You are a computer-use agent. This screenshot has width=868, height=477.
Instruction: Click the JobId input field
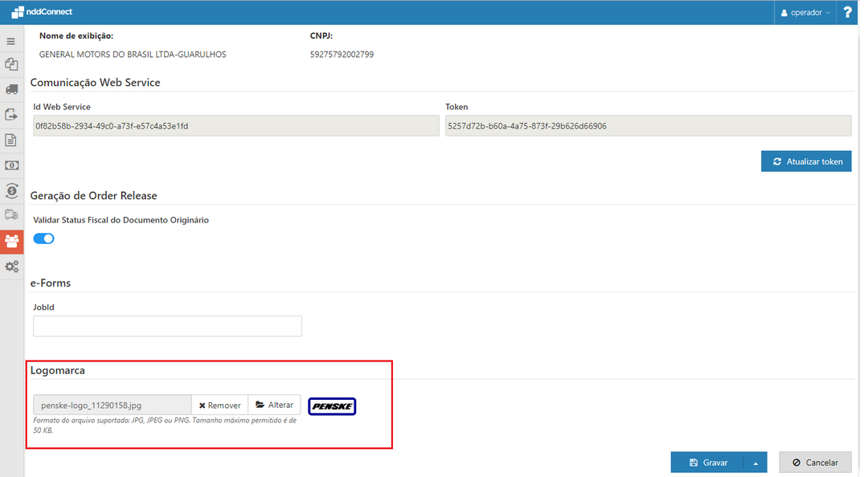tap(167, 326)
